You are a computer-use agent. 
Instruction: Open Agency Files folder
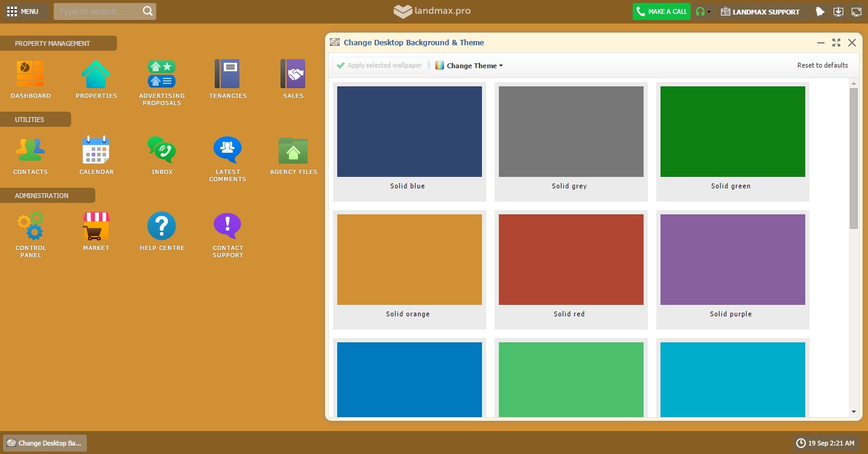tap(293, 150)
